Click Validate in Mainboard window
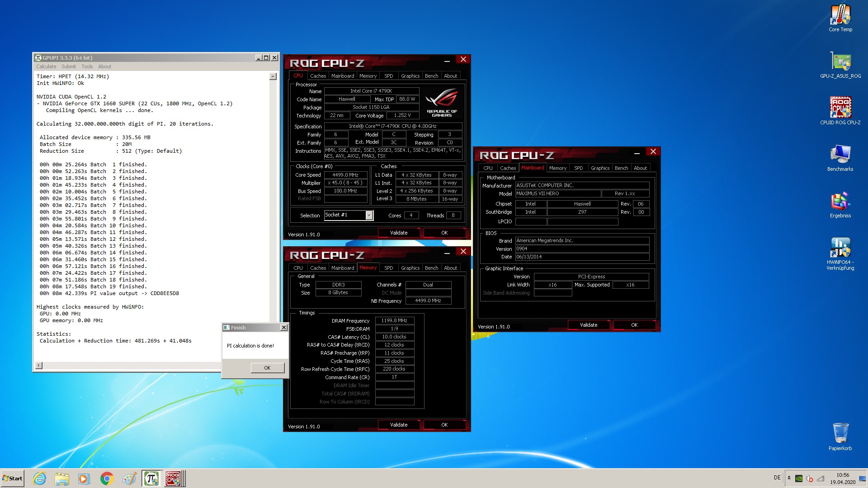This screenshot has width=868, height=488. [589, 325]
